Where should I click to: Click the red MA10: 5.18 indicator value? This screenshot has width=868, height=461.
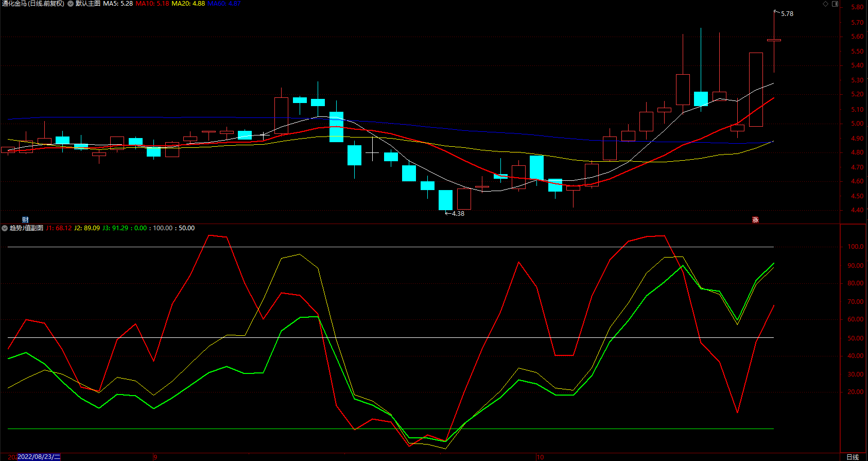152,4
